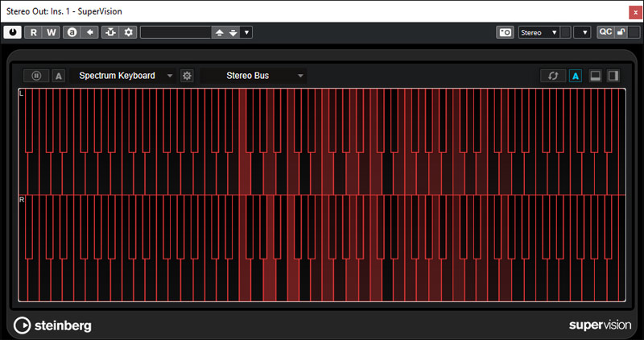
Task: Click the reset module values icon
Action: pyautogui.click(x=552, y=76)
